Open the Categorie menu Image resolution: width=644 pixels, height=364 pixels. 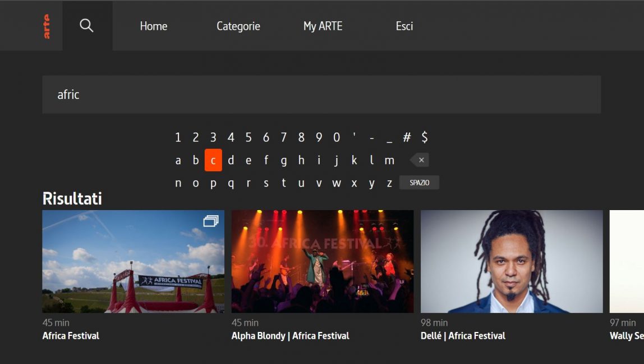pyautogui.click(x=238, y=26)
